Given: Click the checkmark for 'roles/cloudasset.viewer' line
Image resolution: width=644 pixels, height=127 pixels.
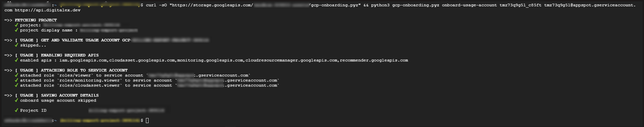Looking at the screenshot, I should [x=16, y=85].
